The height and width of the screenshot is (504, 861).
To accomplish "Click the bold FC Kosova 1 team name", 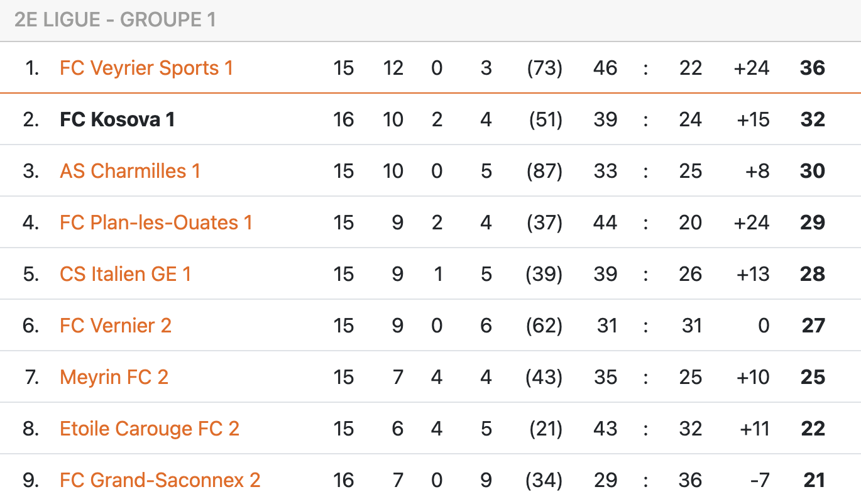I will click(118, 119).
